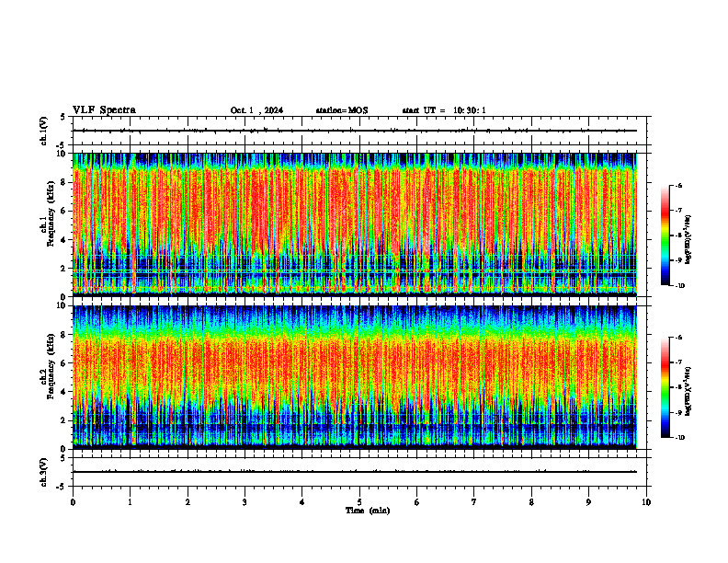Screen dimensions: 728x563
Task: Click the "Oct 1, 2024" date text
Action: pos(256,110)
